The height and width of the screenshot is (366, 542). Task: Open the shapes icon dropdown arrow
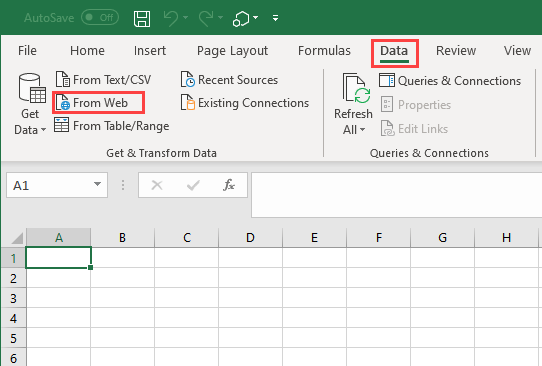pyautogui.click(x=255, y=17)
